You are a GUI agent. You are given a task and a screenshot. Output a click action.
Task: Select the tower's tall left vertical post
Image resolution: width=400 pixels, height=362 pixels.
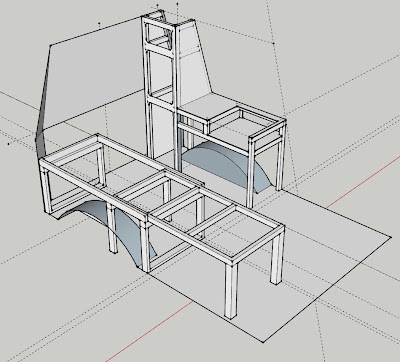click(x=148, y=87)
